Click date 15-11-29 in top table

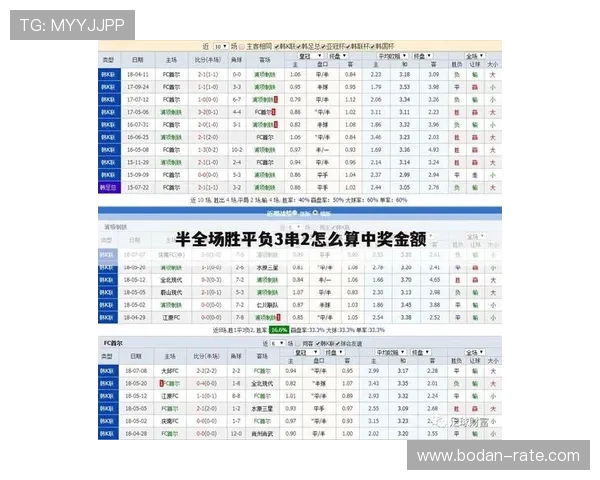tap(138, 163)
